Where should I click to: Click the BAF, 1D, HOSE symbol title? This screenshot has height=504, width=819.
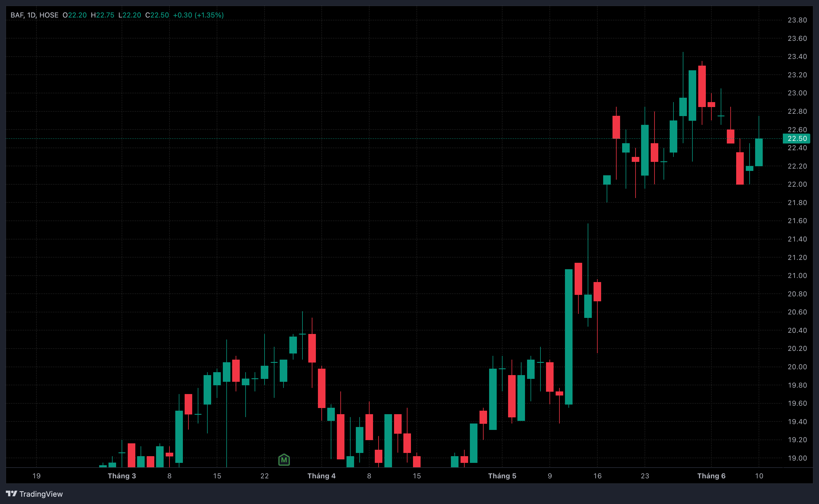[34, 15]
